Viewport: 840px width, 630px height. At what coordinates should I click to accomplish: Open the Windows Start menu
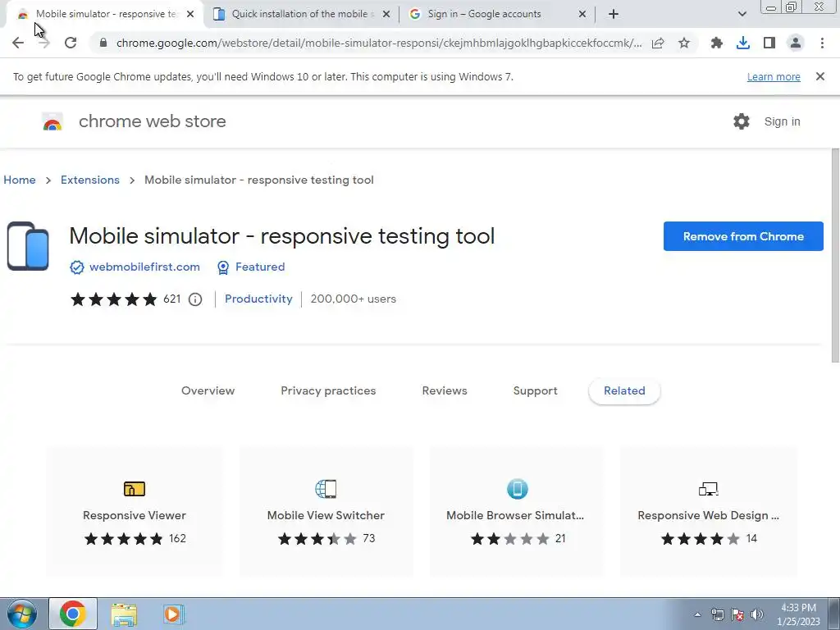point(21,614)
